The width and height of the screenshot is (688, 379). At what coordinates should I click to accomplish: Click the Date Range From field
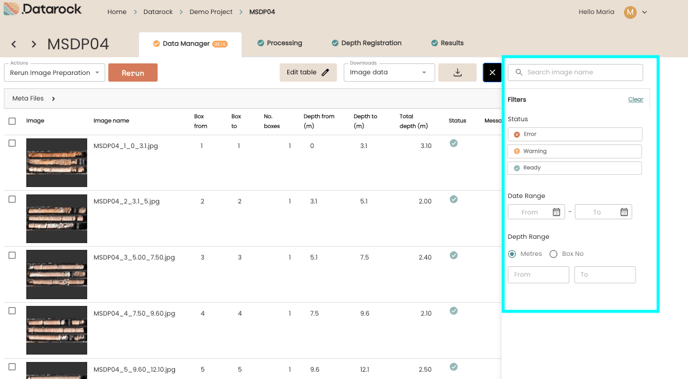coord(536,212)
